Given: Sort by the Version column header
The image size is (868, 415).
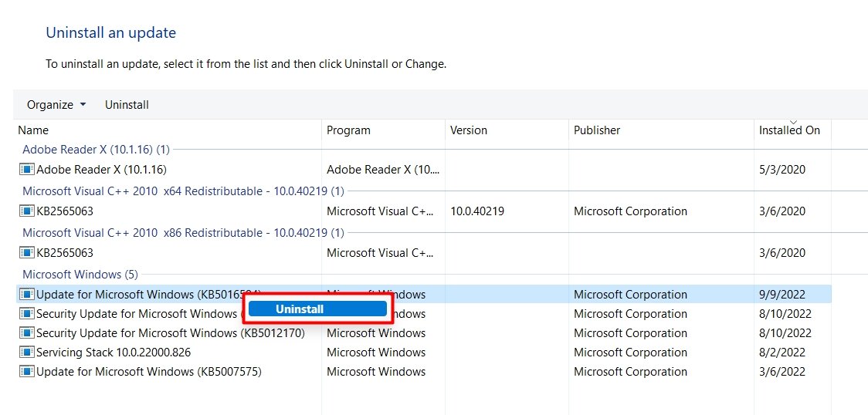Looking at the screenshot, I should click(468, 130).
